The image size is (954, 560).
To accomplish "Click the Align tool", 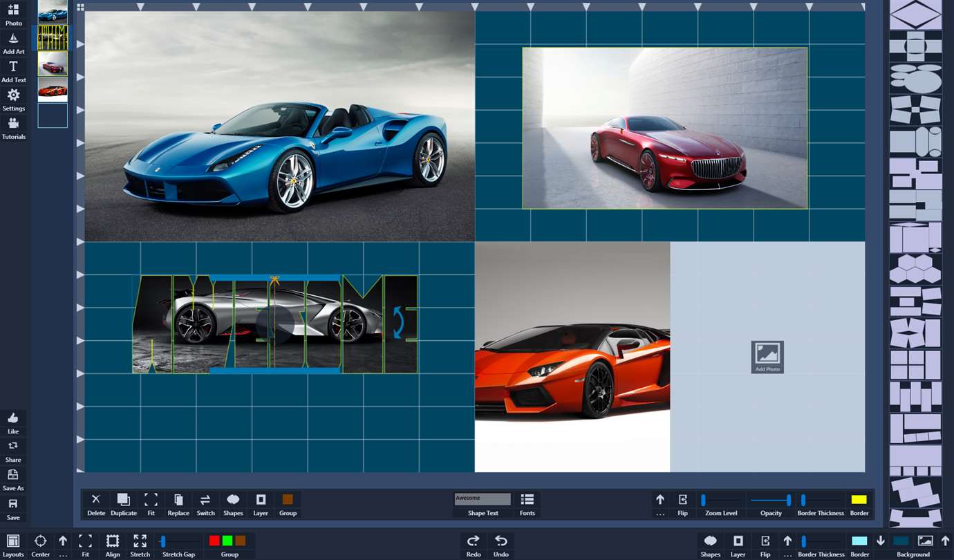I will [x=113, y=545].
